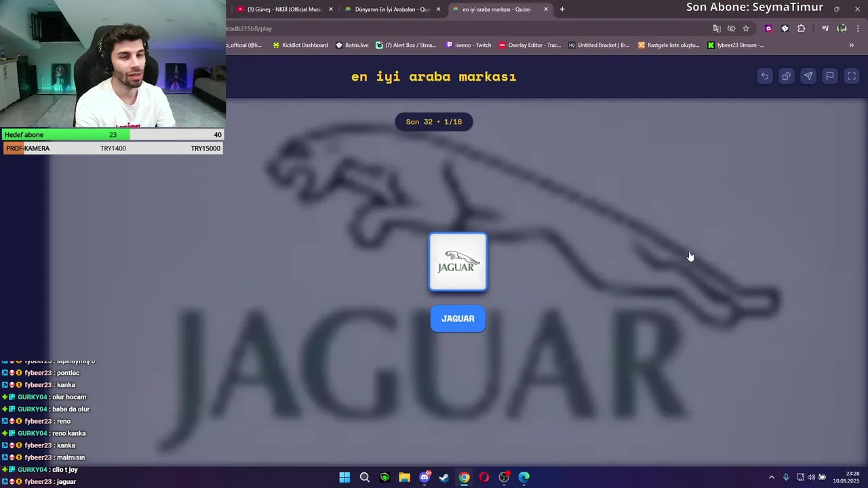This screenshot has height=488, width=868.
Task: Click chat message 'fybeer23 : pontiac'
Action: [x=52, y=373]
